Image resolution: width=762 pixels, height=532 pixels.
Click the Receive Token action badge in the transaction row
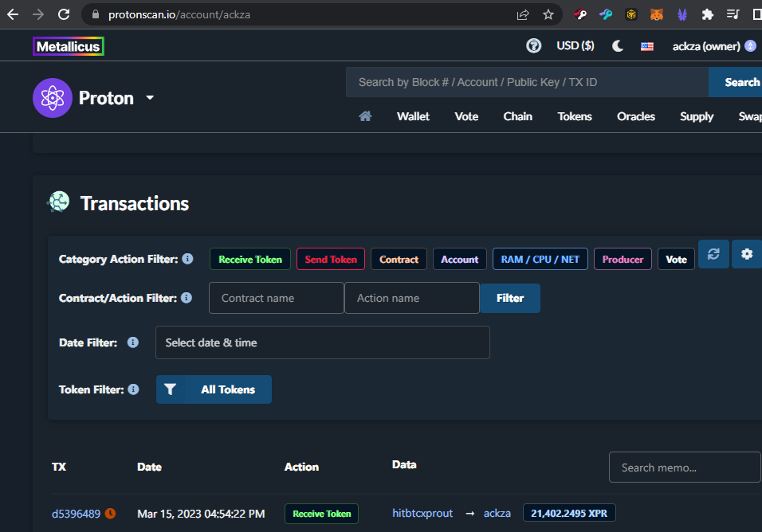(322, 514)
